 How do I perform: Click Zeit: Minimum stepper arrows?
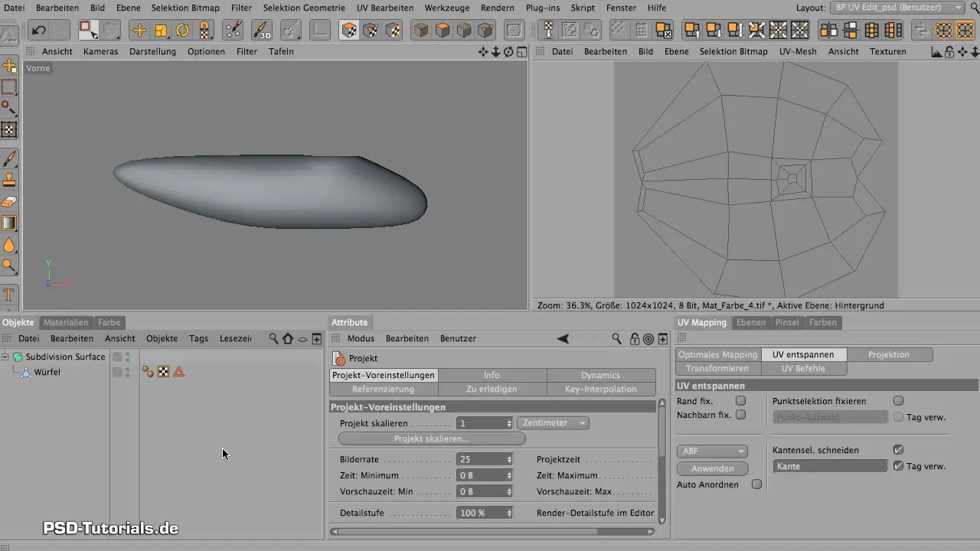[x=509, y=475]
